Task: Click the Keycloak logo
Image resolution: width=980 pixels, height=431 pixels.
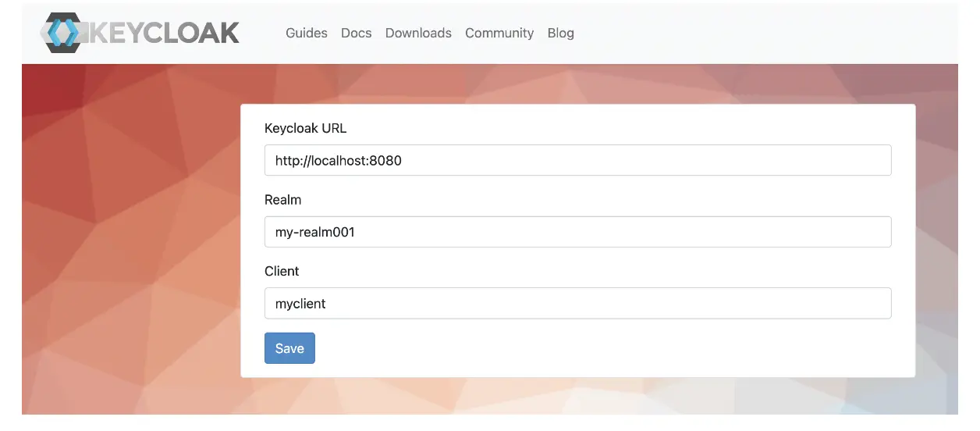Action: point(140,33)
